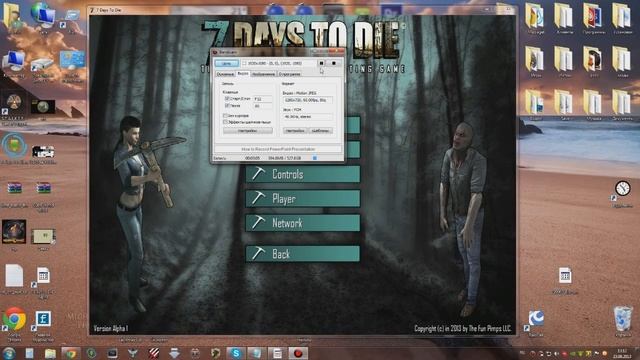Open the fourth Bandicam settings tab
The image size is (640, 360).
tap(289, 74)
